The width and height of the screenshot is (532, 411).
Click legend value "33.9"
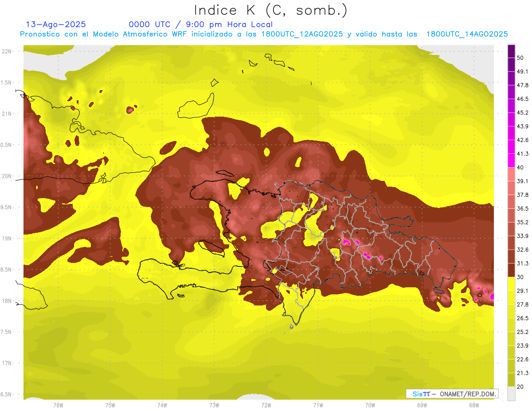[523, 236]
